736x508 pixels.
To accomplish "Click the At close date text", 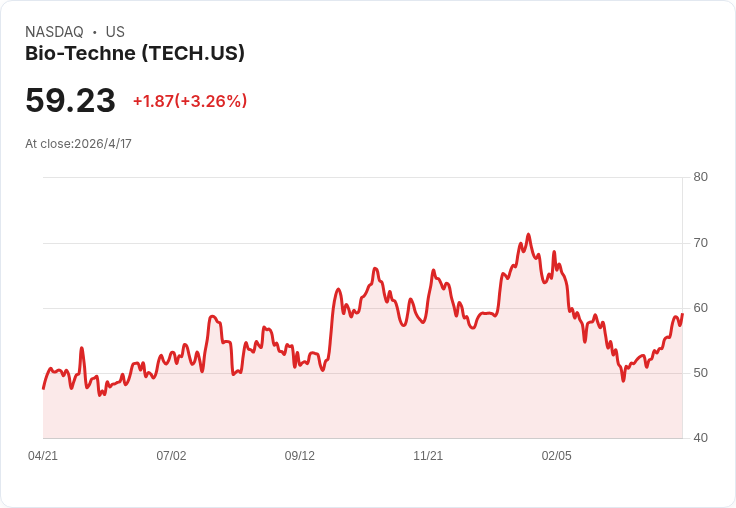I will [x=78, y=144].
